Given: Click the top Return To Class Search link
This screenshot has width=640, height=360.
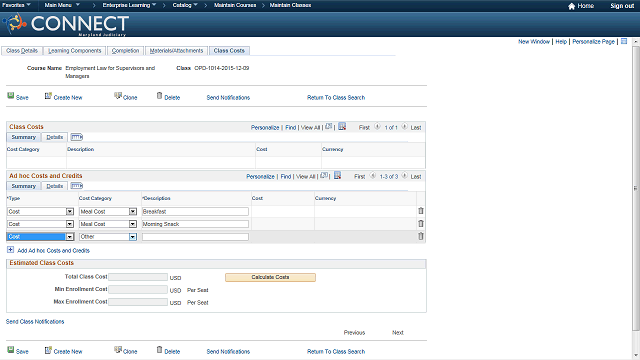Looking at the screenshot, I should [x=336, y=98].
